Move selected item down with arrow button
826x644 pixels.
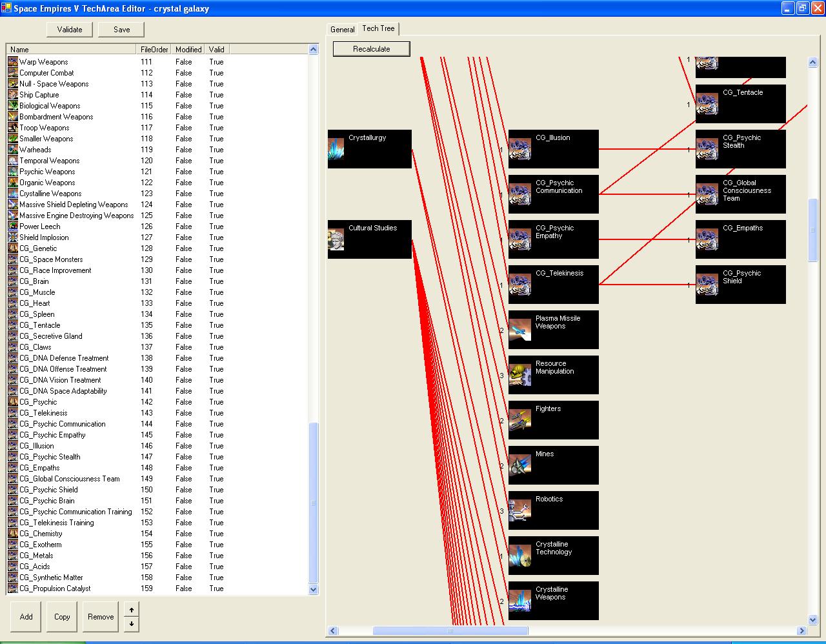point(131,624)
